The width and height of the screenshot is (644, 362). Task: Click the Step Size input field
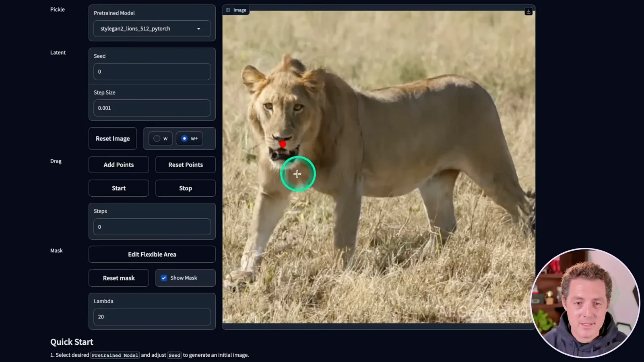click(152, 108)
